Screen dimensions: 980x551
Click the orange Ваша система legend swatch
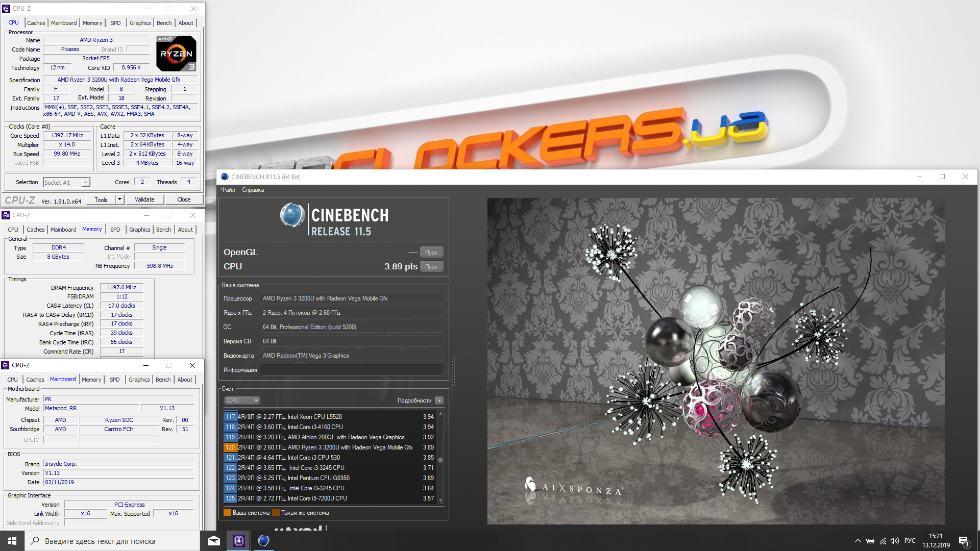point(227,513)
